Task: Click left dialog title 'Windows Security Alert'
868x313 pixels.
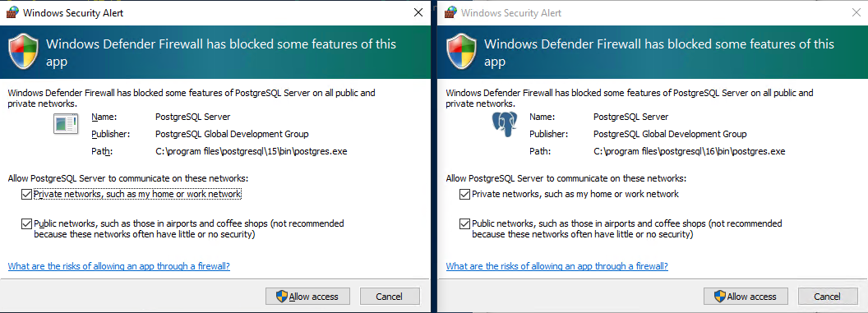Action: tap(73, 12)
